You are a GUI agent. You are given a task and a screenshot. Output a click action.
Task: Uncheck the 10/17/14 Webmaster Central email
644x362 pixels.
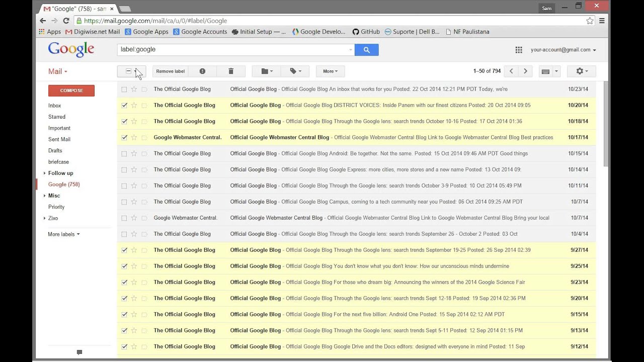click(124, 137)
